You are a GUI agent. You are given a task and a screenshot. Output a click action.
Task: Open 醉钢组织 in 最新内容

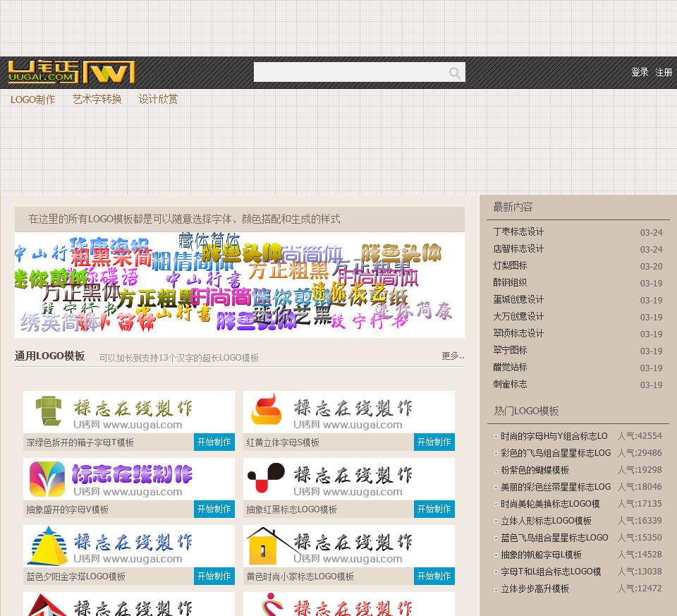pyautogui.click(x=510, y=282)
